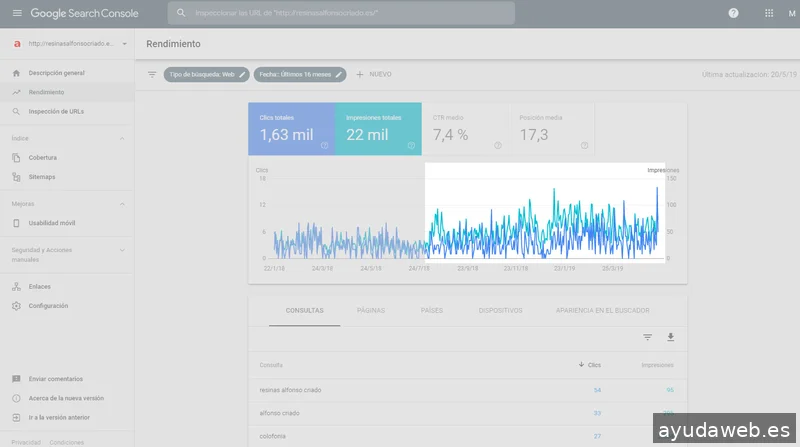Open the hamburger main menu
This screenshot has width=800, height=447.
[16, 14]
